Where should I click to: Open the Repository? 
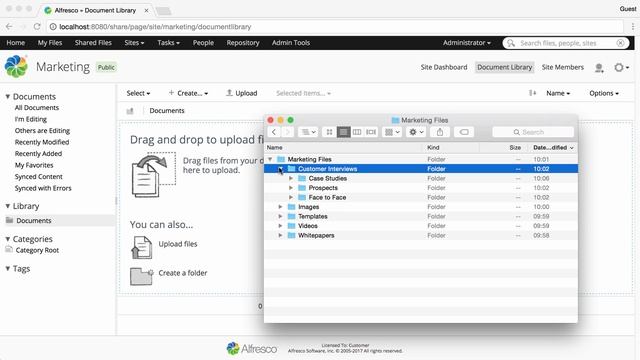(243, 42)
